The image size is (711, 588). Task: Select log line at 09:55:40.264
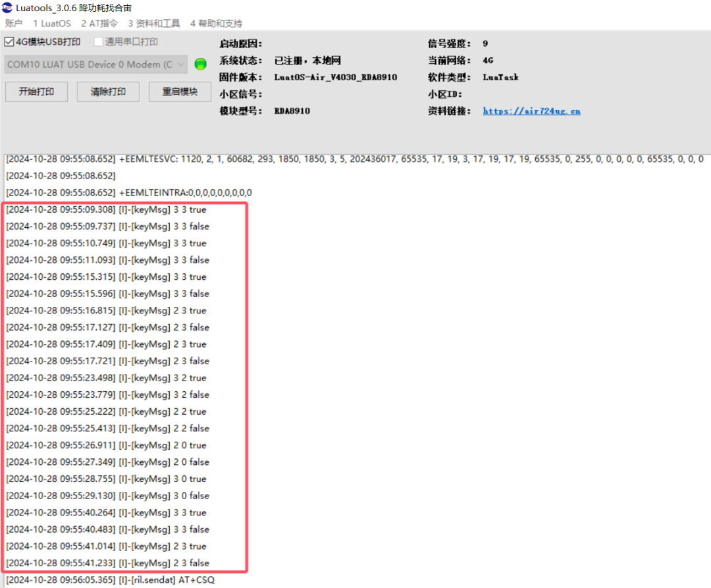(106, 512)
